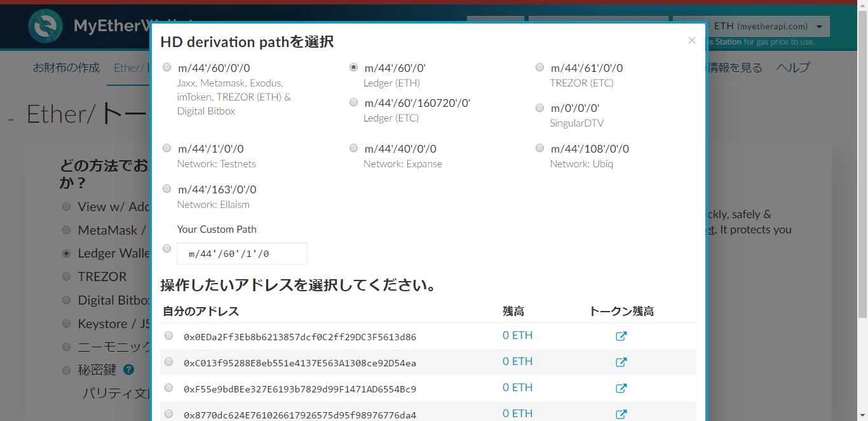Viewport: 868px width, 421px height.
Task: Select Testnets m/44'/1'/0'/0 path
Action: coord(167,148)
